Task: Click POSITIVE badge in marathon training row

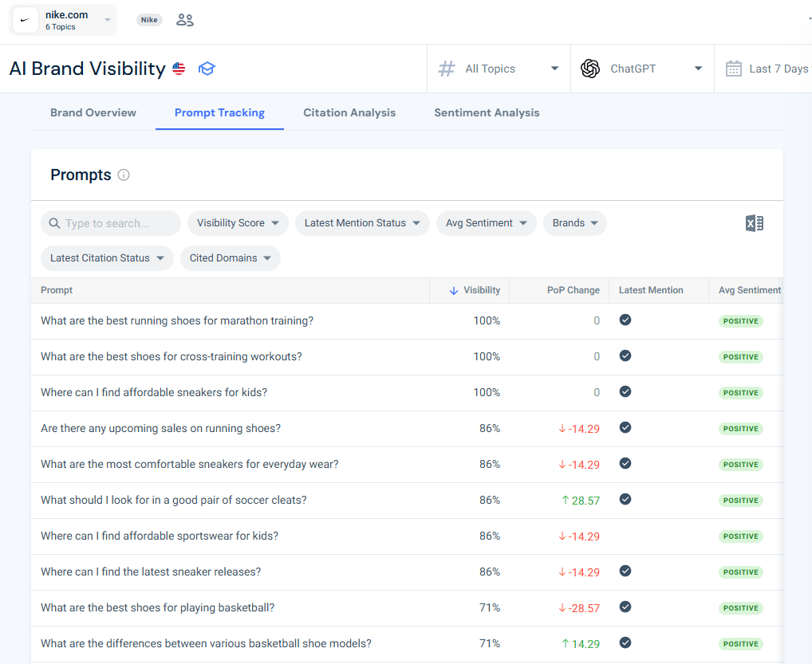Action: pos(740,321)
